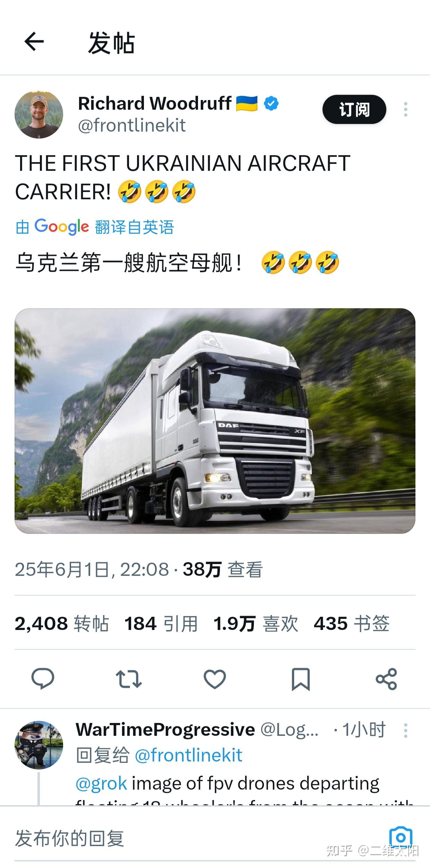This screenshot has height=868, width=430.
Task: Open the share icon
Action: point(386,679)
